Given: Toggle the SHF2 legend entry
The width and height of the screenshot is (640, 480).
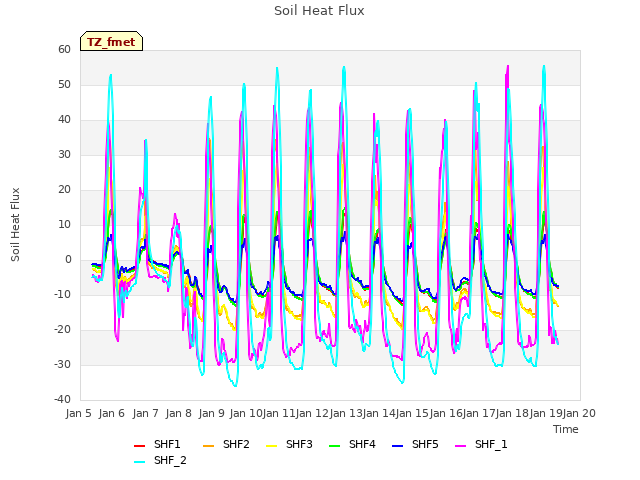Looking at the screenshot, I should (x=236, y=444).
